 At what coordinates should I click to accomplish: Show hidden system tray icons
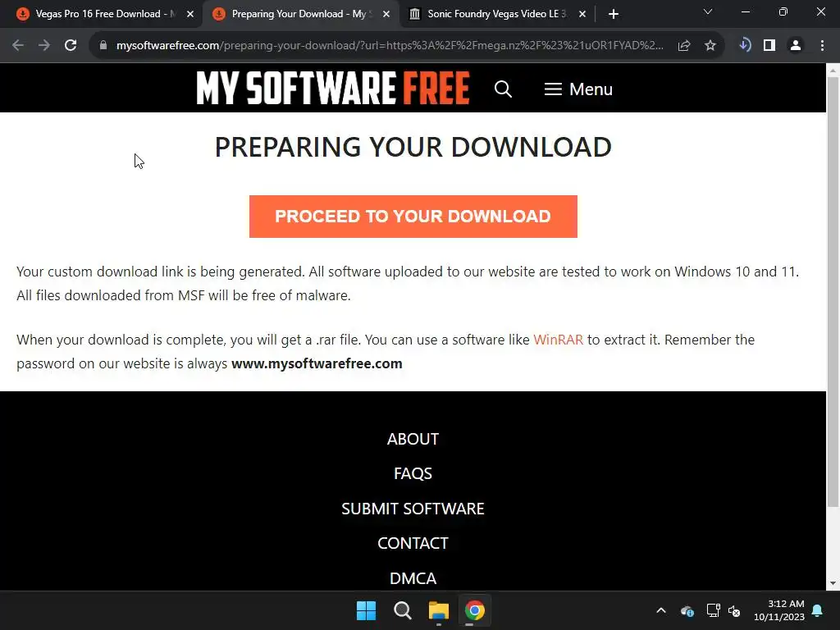coord(661,610)
